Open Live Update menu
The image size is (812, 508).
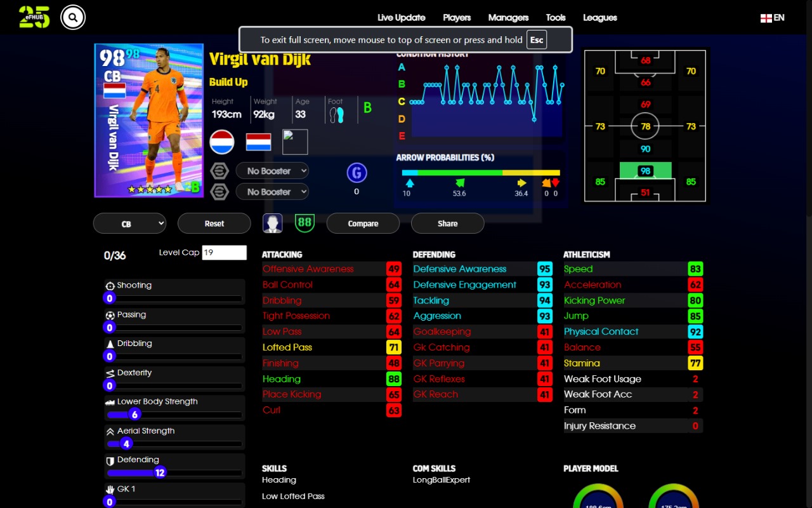click(401, 18)
